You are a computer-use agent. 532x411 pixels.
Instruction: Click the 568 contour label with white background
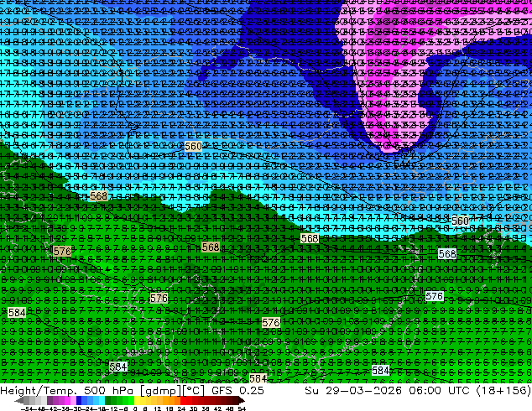(x=447, y=253)
